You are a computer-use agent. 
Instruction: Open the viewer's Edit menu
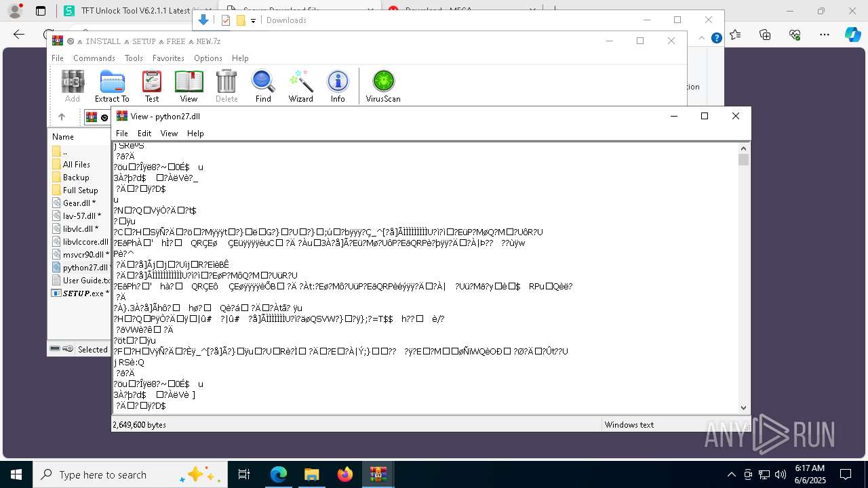pos(144,134)
